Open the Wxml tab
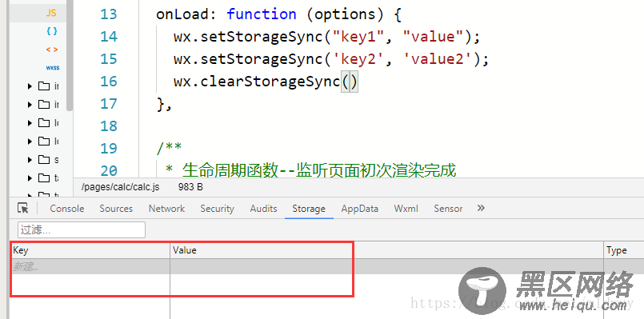Viewport: 644px width, 319px height. coord(406,209)
